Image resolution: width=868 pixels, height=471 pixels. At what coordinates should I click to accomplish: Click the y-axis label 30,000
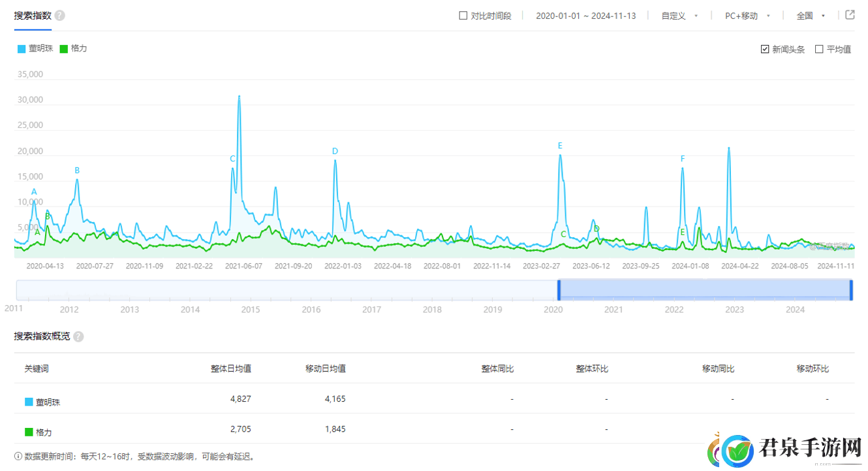pyautogui.click(x=30, y=100)
